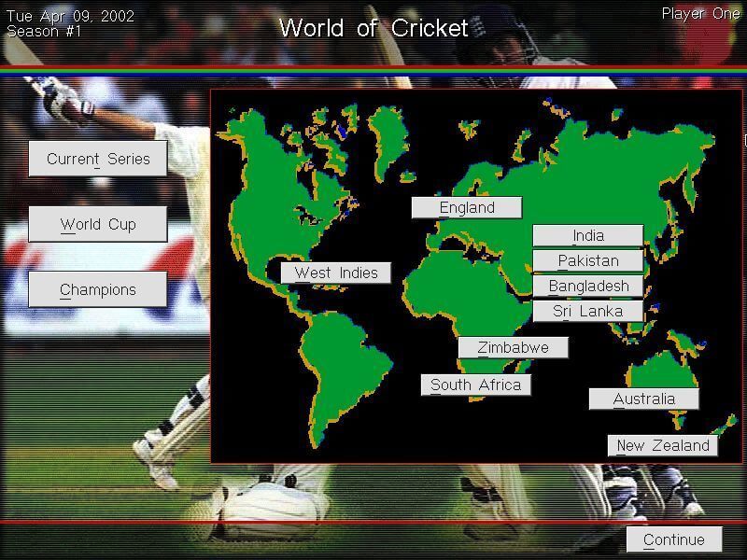Select Sri Lanka from the map
Screen dimensions: 747x560
[588, 312]
